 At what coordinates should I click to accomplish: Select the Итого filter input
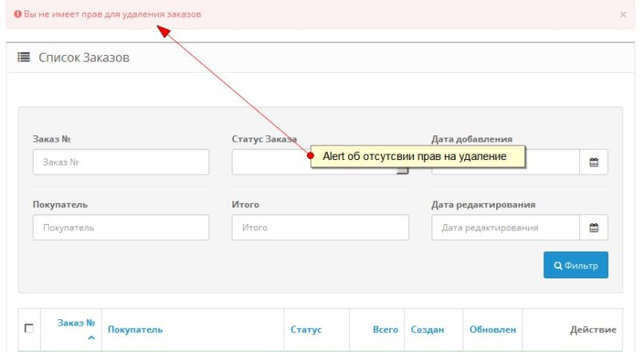pos(320,228)
